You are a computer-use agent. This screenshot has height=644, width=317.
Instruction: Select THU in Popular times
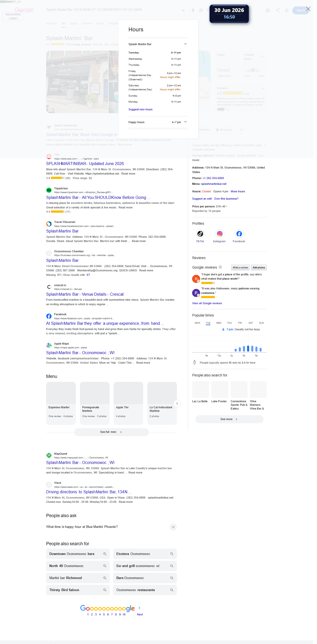pos(229,323)
